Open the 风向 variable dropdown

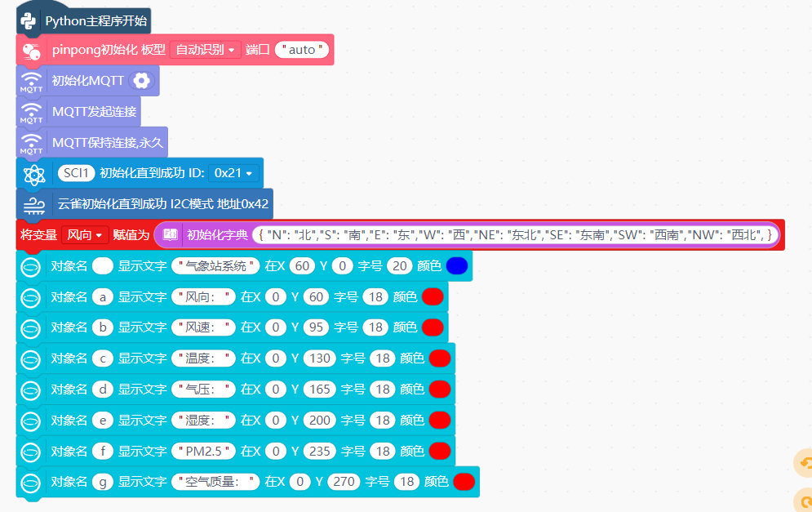85,235
